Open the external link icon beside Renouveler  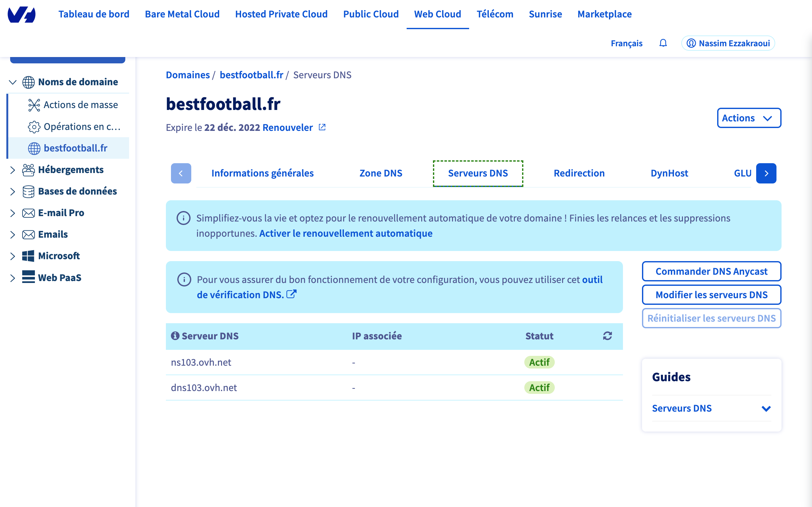(322, 127)
